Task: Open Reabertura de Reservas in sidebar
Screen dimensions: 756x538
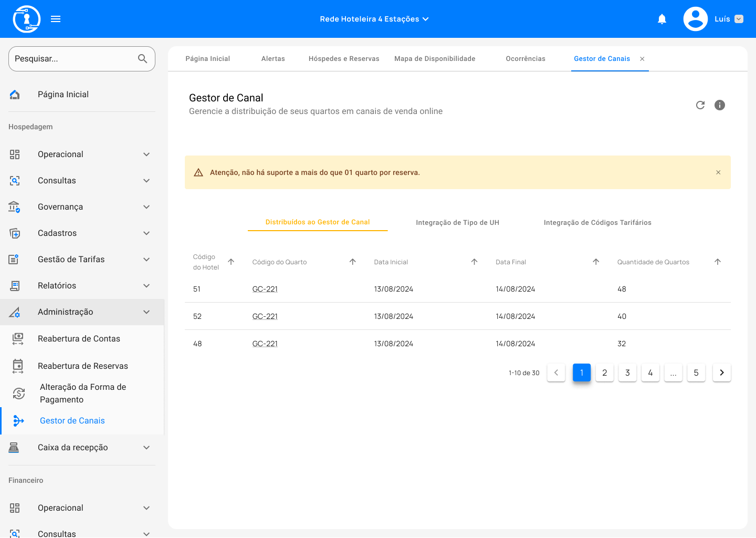Action: (83, 366)
